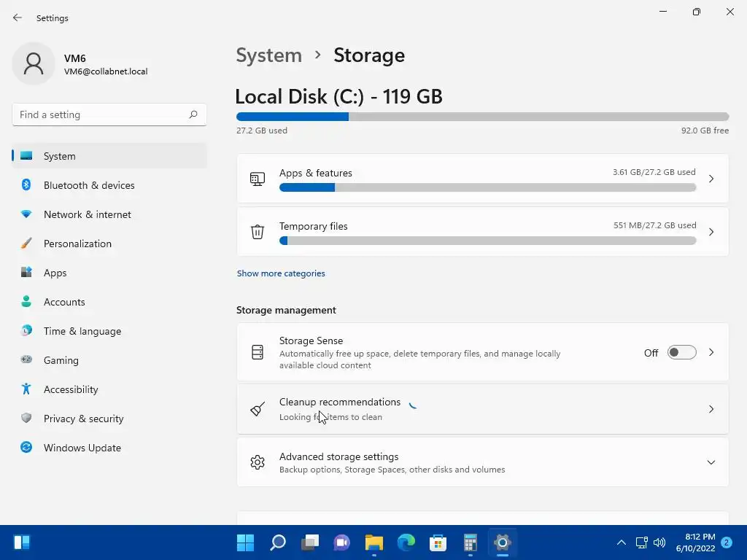Image resolution: width=747 pixels, height=560 pixels.
Task: Expand Advanced storage settings chevron
Action: point(711,462)
